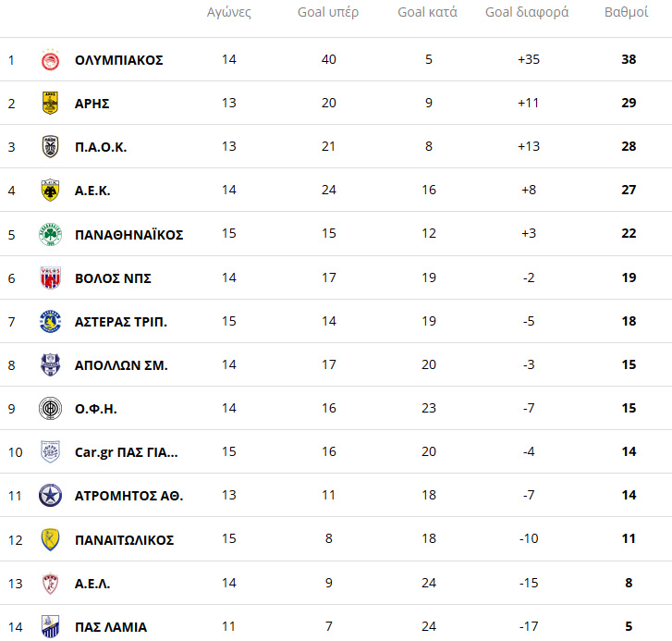Click the Olympiakos club crest
672x641 pixels.
(50, 59)
